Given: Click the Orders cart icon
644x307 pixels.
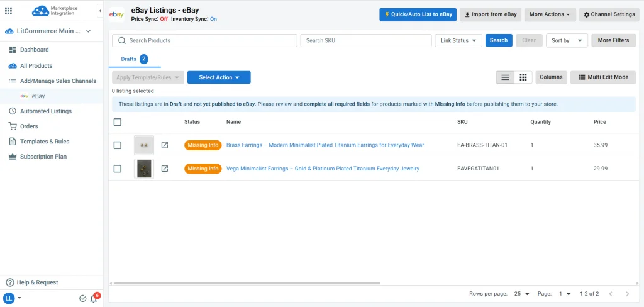Looking at the screenshot, I should [x=13, y=126].
